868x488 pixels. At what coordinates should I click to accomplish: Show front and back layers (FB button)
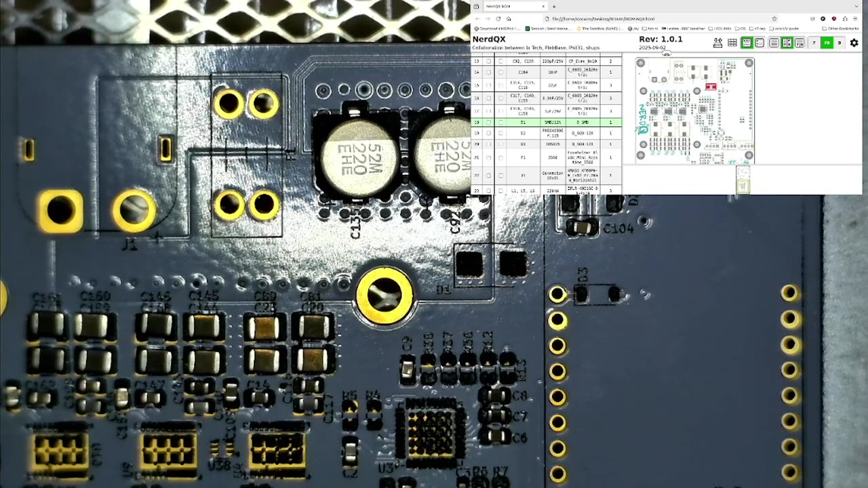point(827,43)
